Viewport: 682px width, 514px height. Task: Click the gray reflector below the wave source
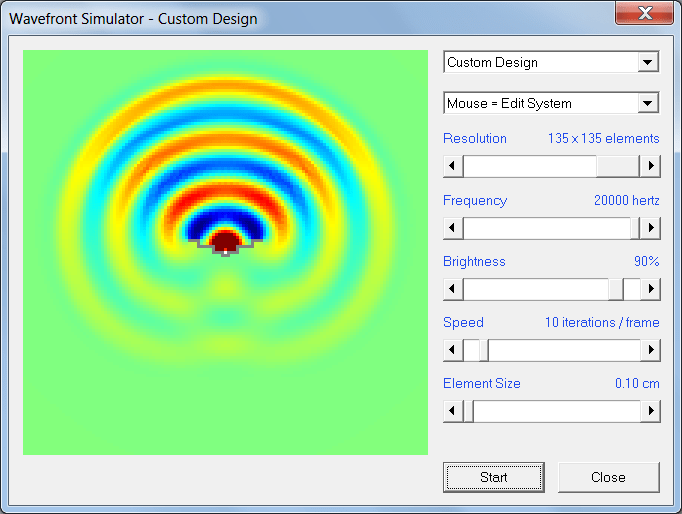tap(225, 253)
